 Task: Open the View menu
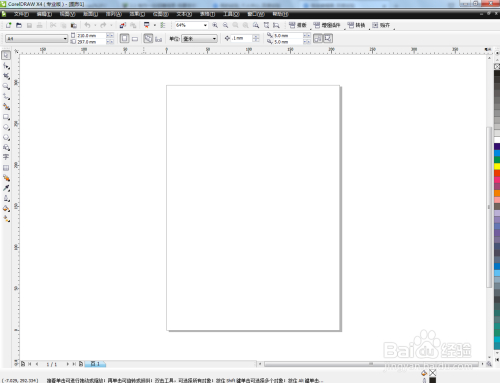click(x=68, y=14)
